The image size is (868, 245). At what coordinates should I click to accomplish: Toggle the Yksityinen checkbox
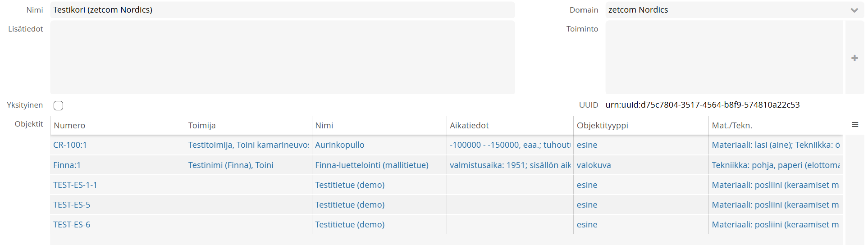coord(58,105)
